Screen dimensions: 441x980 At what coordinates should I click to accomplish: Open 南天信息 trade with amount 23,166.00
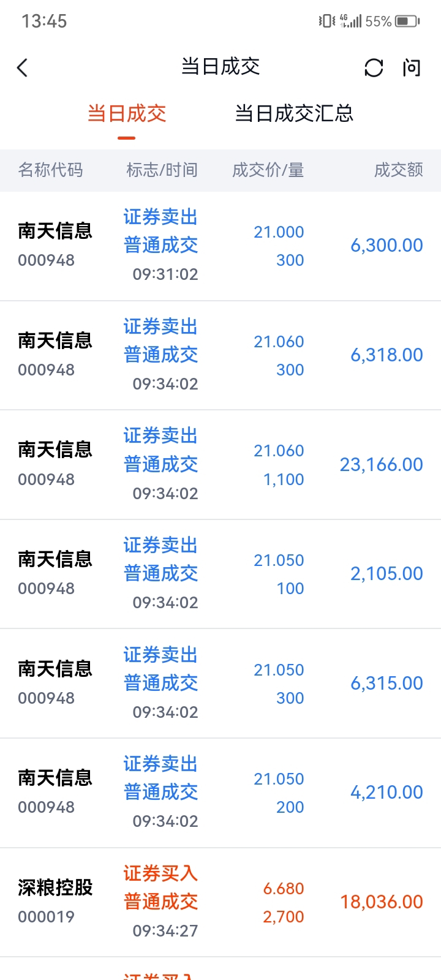pyautogui.click(x=221, y=465)
